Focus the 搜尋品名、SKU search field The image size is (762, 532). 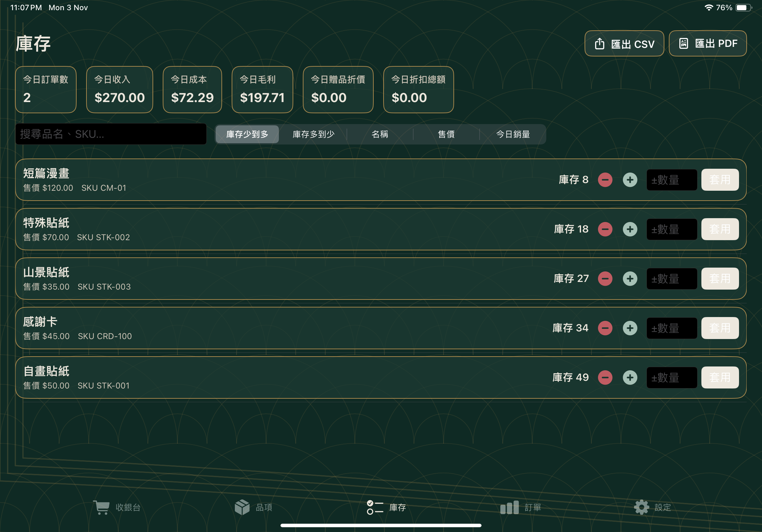click(x=111, y=134)
